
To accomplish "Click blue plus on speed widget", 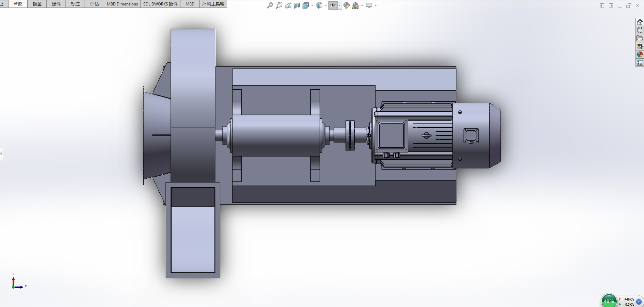I will 639,302.
